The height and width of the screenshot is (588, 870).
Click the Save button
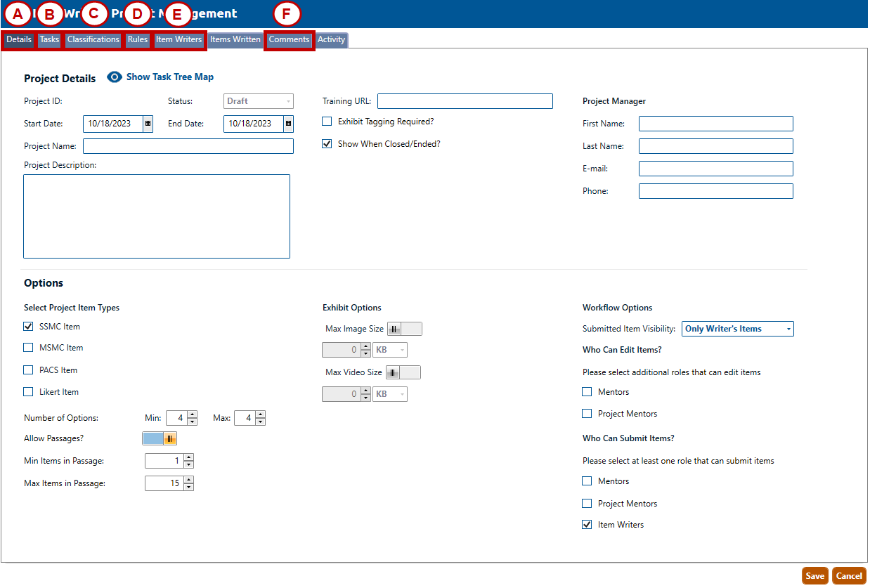point(814,576)
